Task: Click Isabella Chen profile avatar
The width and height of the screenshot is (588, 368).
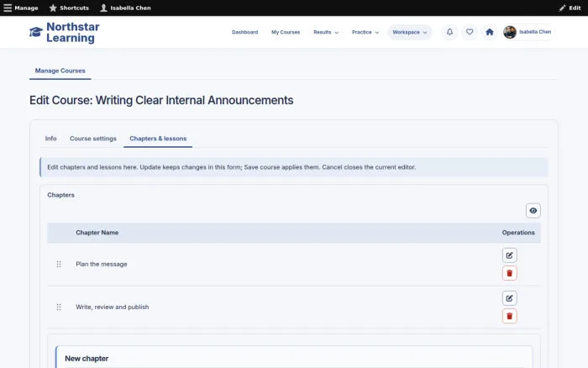Action: pyautogui.click(x=510, y=32)
